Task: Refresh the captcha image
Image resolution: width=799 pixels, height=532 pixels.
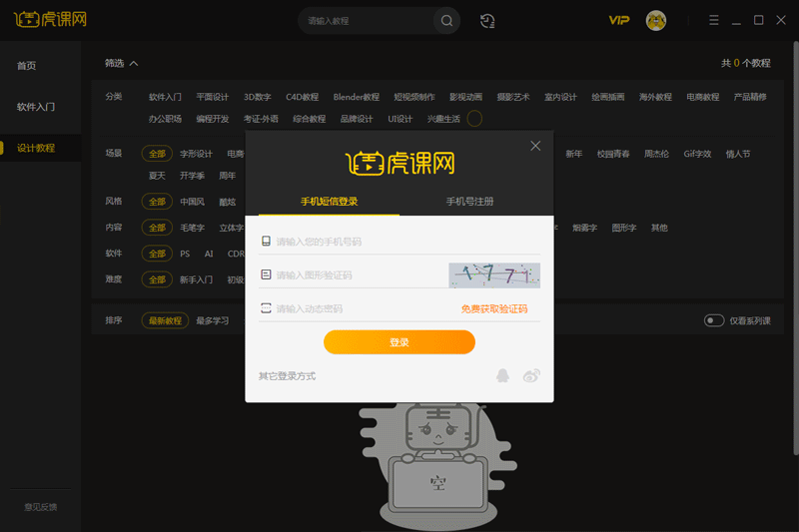Action: tap(494, 275)
